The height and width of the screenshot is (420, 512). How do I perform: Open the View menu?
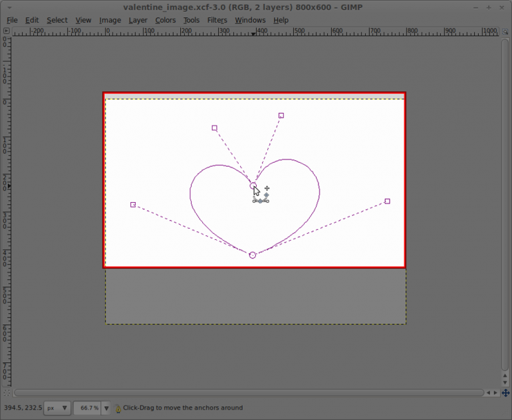(83, 20)
